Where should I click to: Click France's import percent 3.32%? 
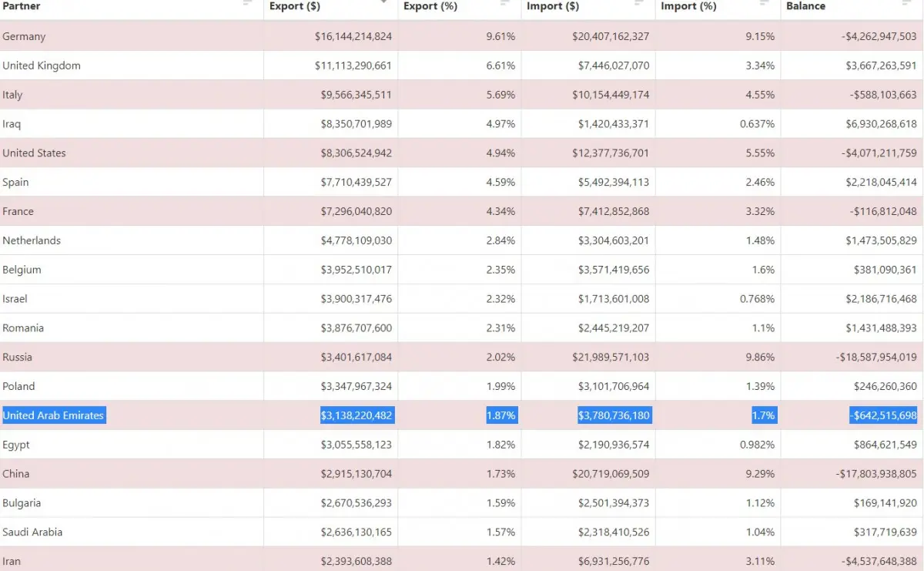pos(761,211)
